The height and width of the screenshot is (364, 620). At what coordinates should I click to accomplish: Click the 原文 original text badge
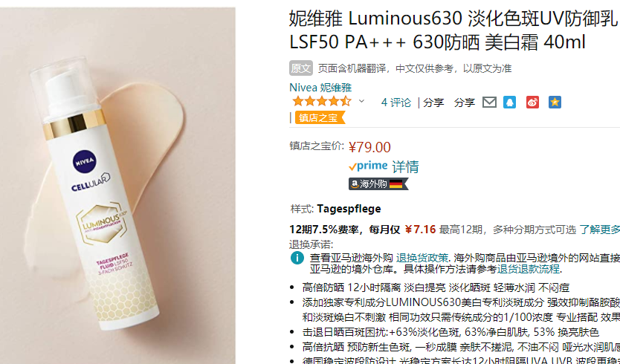pyautogui.click(x=301, y=68)
